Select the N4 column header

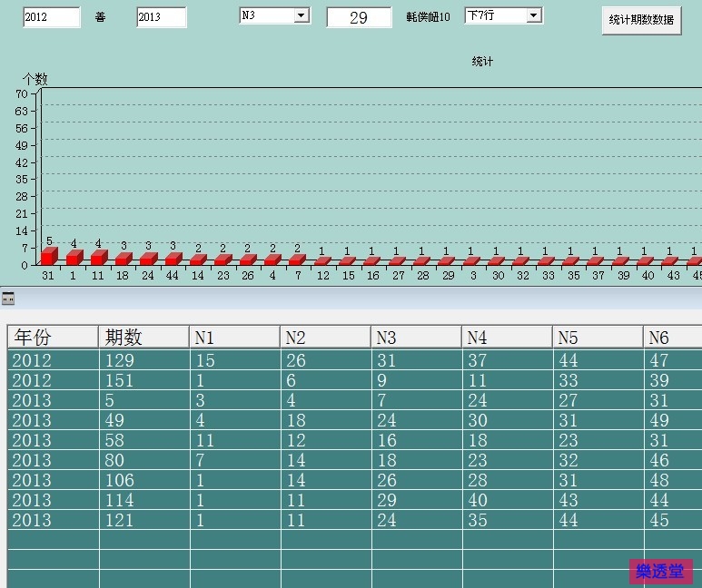[507, 338]
